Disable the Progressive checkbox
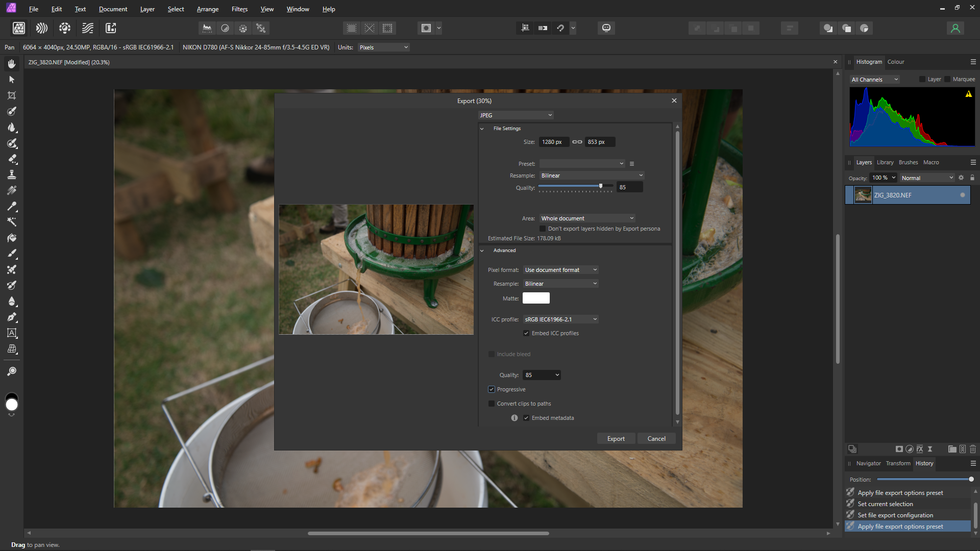Screen dimensions: 980x551 coord(492,389)
